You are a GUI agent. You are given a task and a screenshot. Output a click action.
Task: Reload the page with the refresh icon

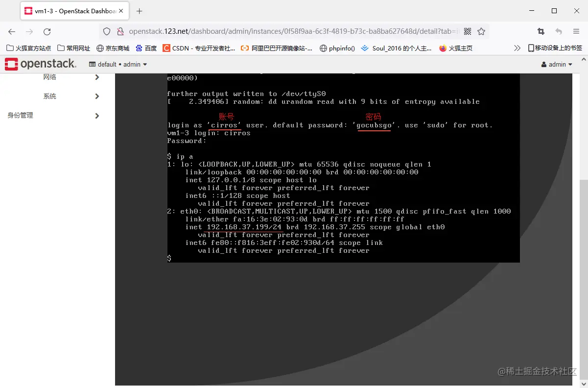47,31
